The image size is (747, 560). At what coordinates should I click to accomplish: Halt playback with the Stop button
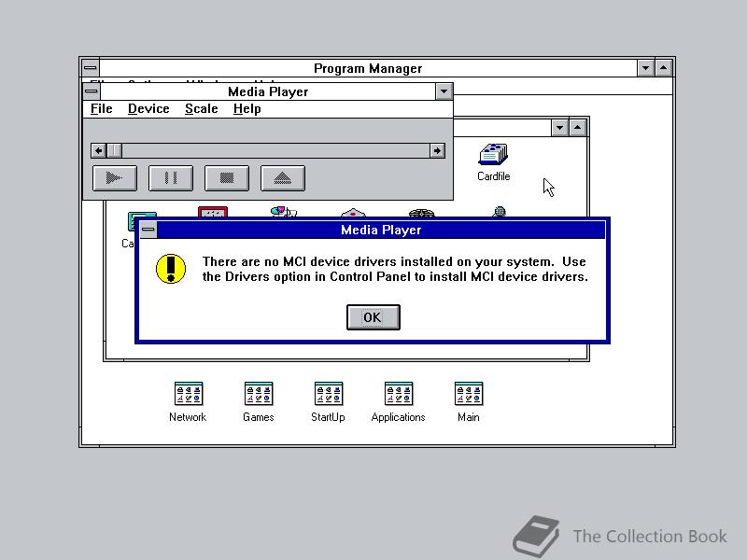point(227,178)
